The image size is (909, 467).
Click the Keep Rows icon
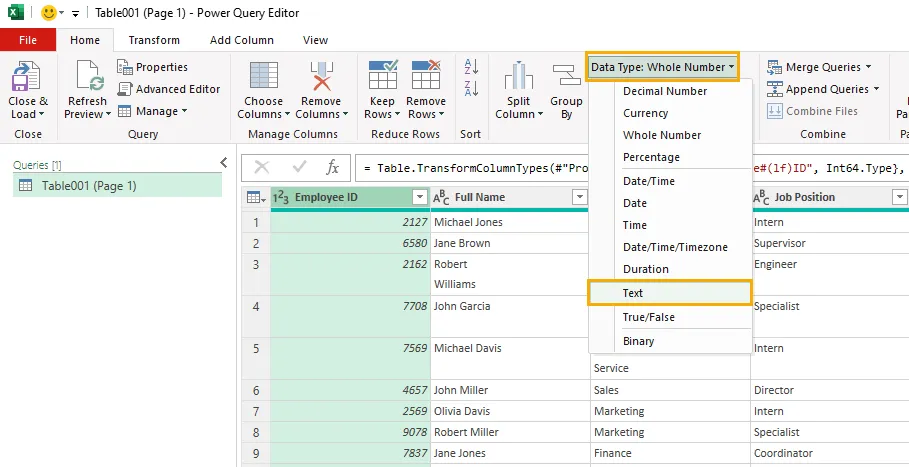coord(383,74)
